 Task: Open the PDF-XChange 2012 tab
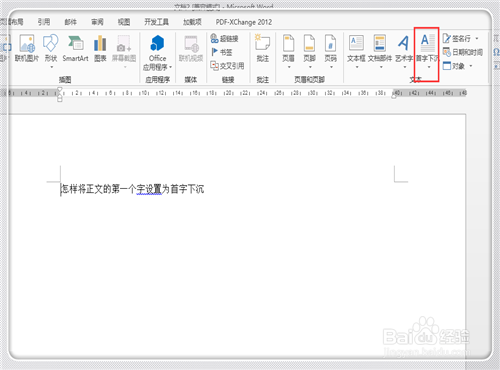pos(244,22)
